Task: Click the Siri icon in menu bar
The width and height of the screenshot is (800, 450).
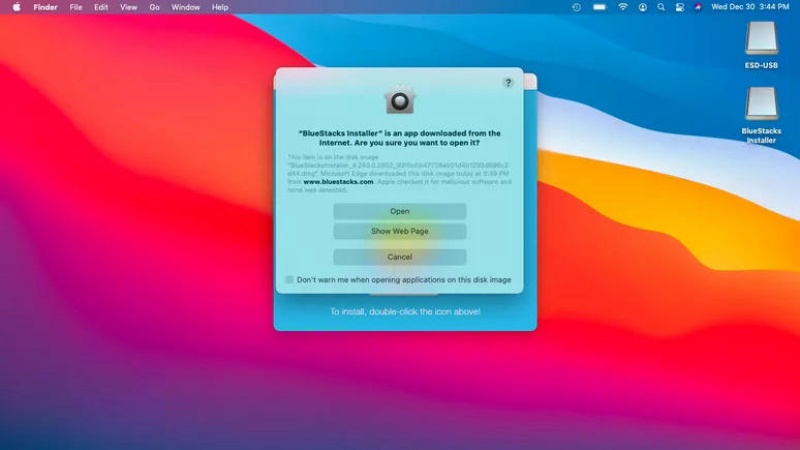Action: coord(698,7)
